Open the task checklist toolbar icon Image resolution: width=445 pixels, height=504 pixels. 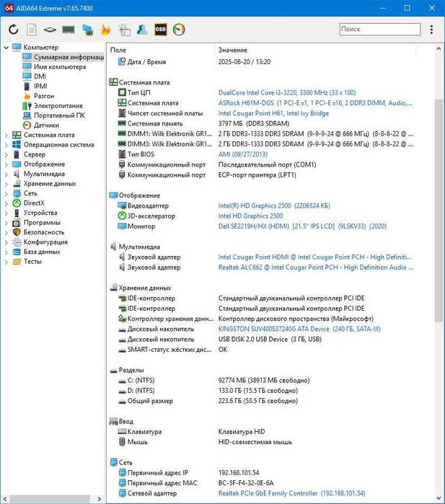(124, 30)
